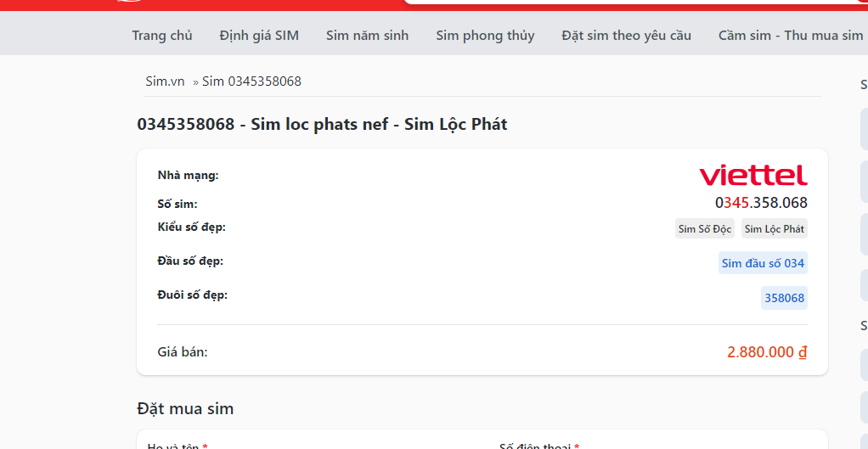Open the Sim năm sinh menu
This screenshot has height=449, width=868.
click(x=367, y=36)
